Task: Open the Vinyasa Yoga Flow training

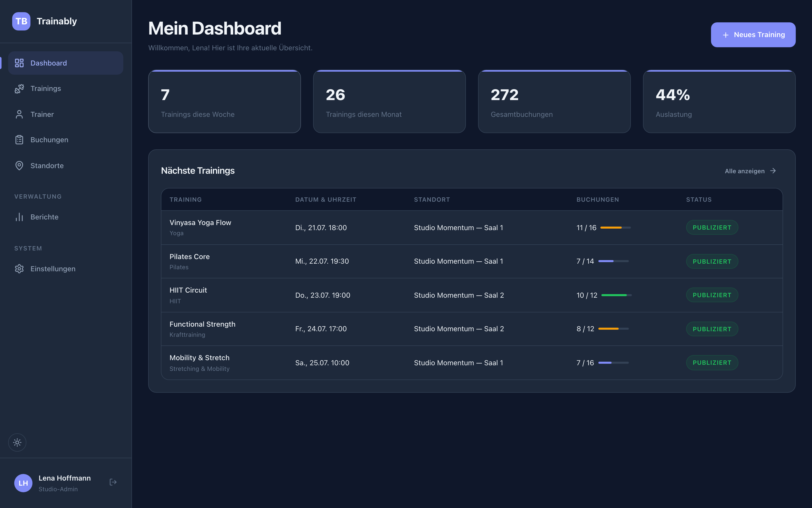Action: coord(200,223)
